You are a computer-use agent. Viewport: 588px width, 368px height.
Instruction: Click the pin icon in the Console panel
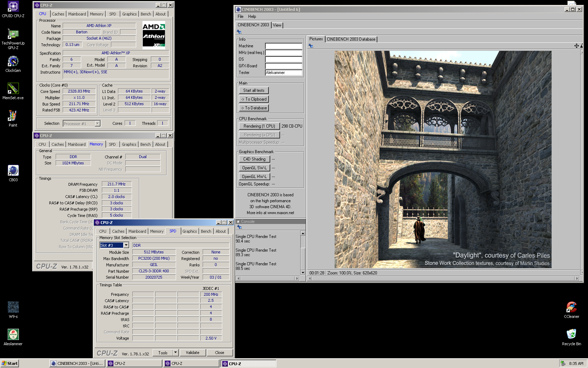[x=239, y=227]
